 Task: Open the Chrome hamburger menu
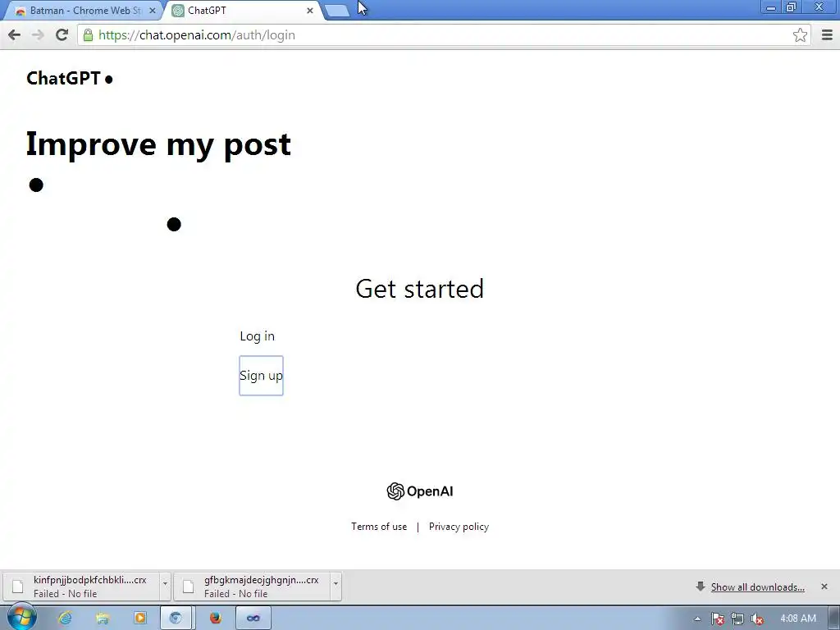827,35
